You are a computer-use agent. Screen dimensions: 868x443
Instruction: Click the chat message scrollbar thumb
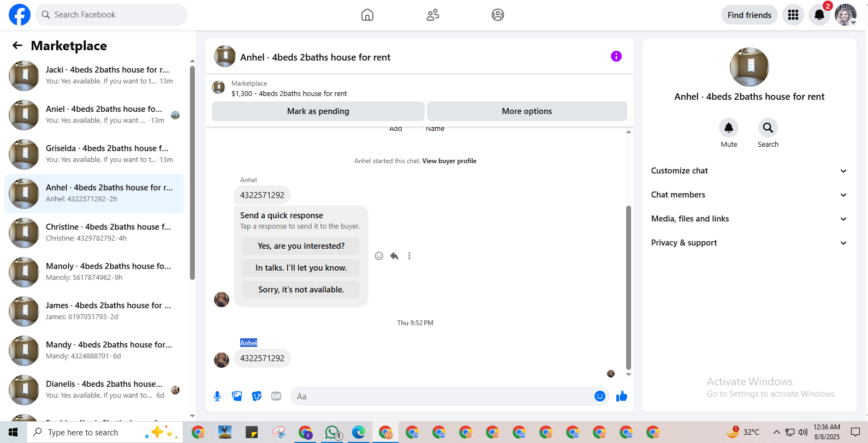click(x=628, y=288)
